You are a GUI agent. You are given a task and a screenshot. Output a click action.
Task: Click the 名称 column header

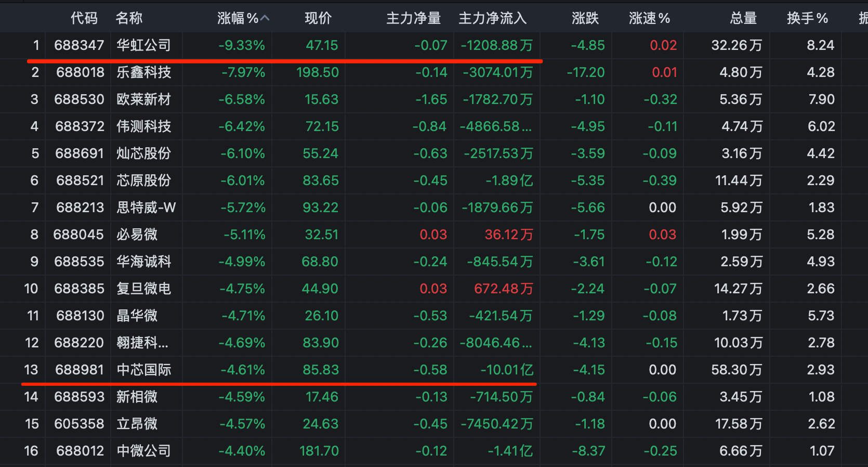pos(129,18)
